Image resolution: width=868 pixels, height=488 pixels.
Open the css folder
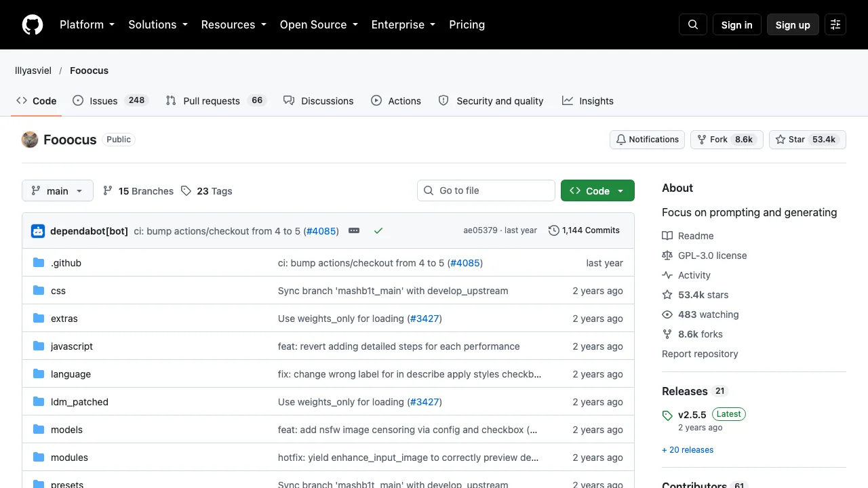point(58,291)
